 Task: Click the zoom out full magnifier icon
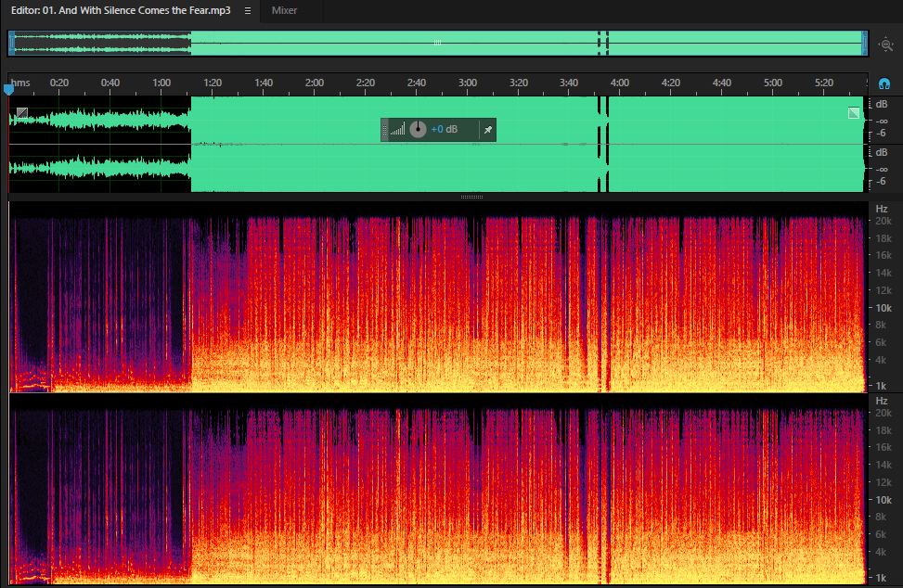[885, 45]
